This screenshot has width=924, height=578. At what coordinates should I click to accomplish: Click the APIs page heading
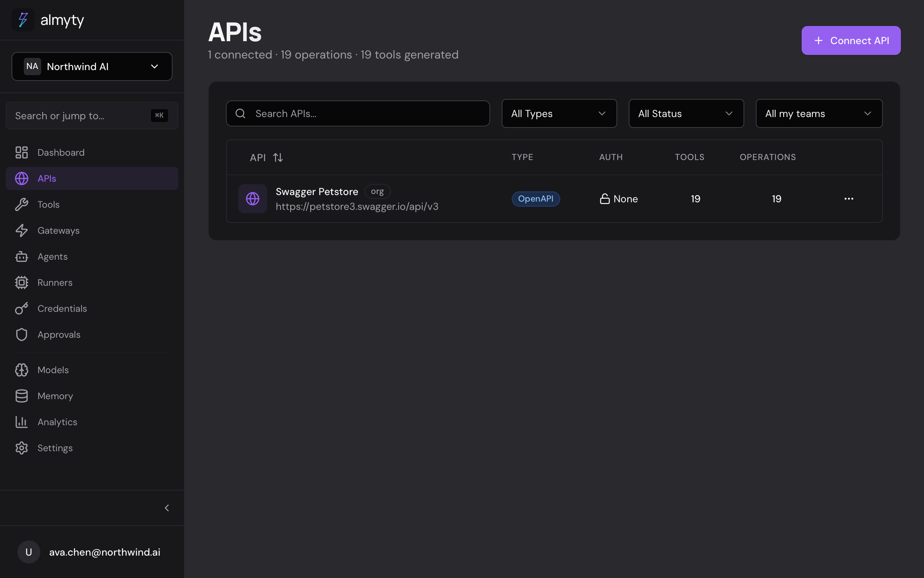[235, 32]
